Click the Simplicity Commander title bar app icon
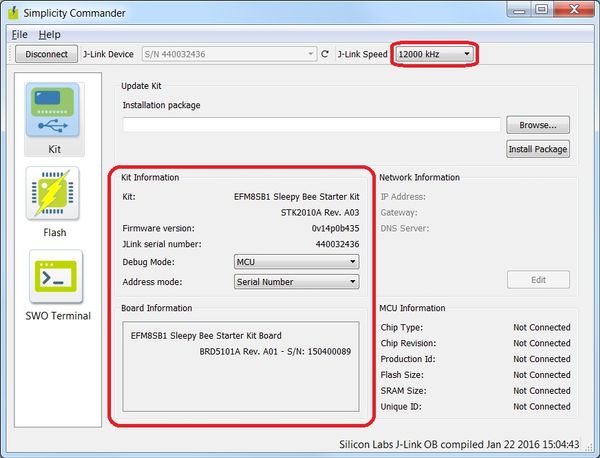The width and height of the screenshot is (600, 458). pos(15,11)
